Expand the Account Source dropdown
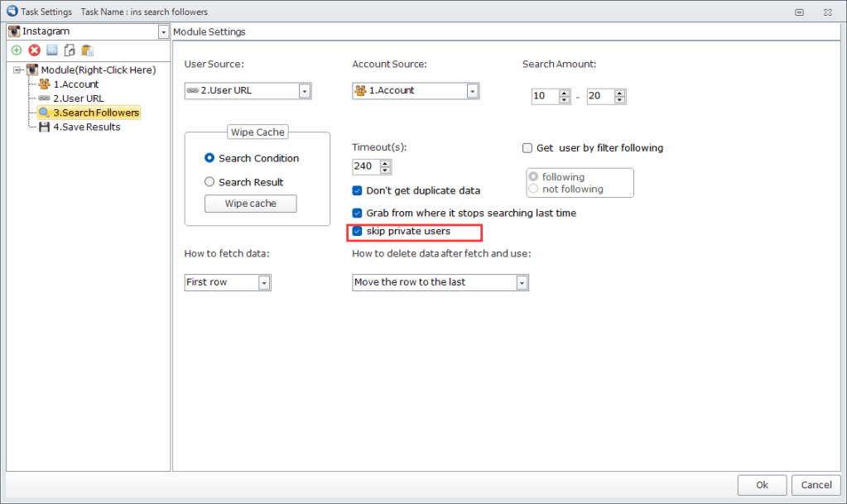Screen dimensions: 847x504 (x=472, y=91)
